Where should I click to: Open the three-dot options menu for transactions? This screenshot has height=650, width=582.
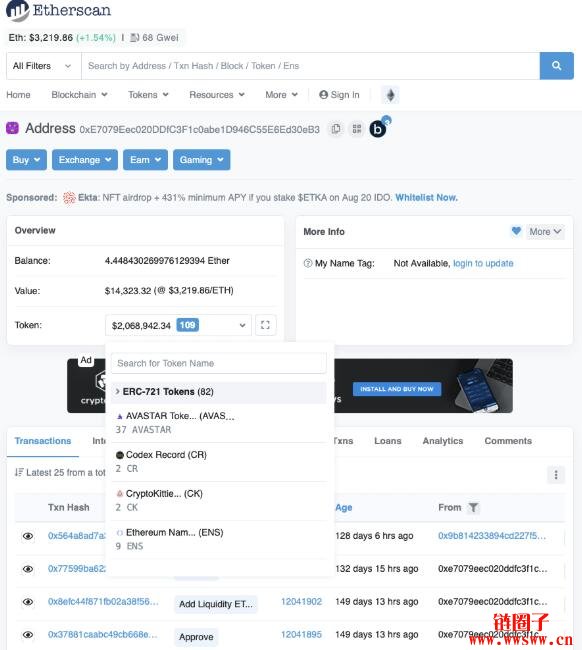click(556, 474)
